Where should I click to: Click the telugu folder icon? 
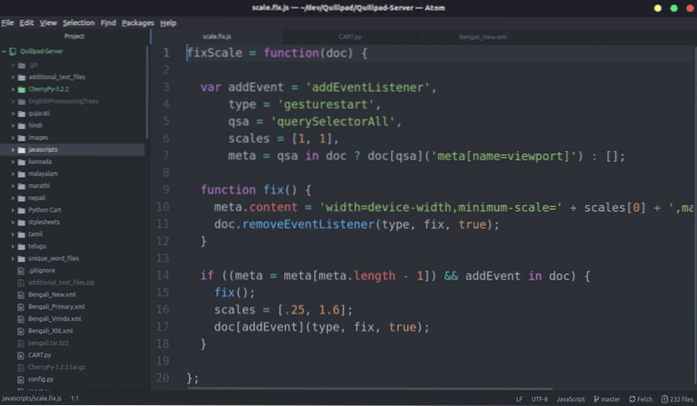[x=21, y=246]
